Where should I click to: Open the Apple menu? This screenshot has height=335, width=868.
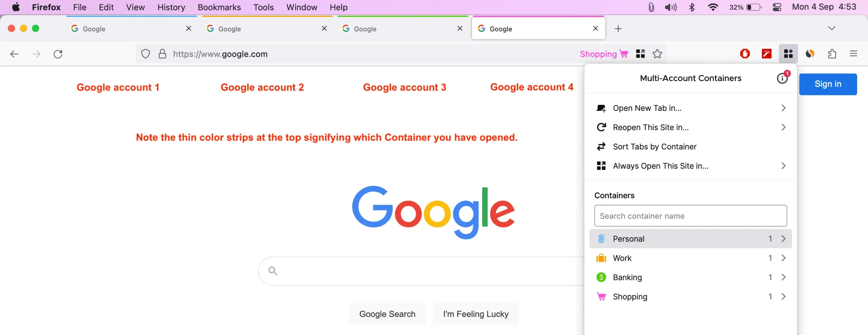pyautogui.click(x=16, y=7)
